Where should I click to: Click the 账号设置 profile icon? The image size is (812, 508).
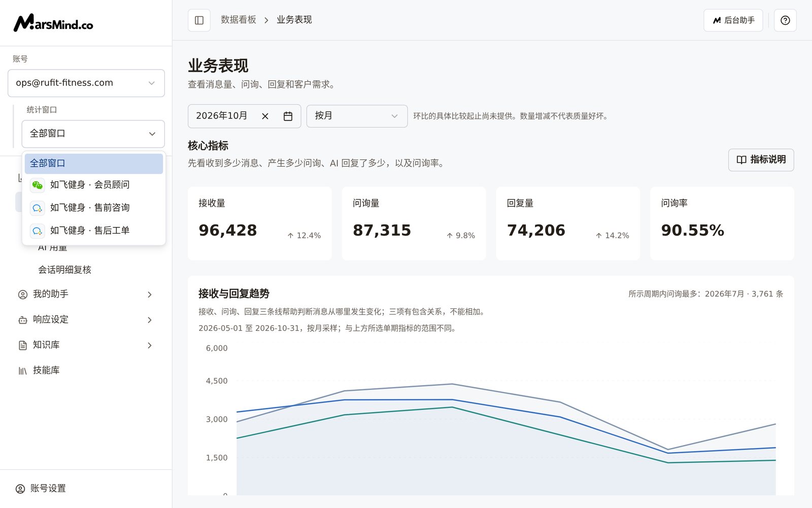[x=20, y=489]
